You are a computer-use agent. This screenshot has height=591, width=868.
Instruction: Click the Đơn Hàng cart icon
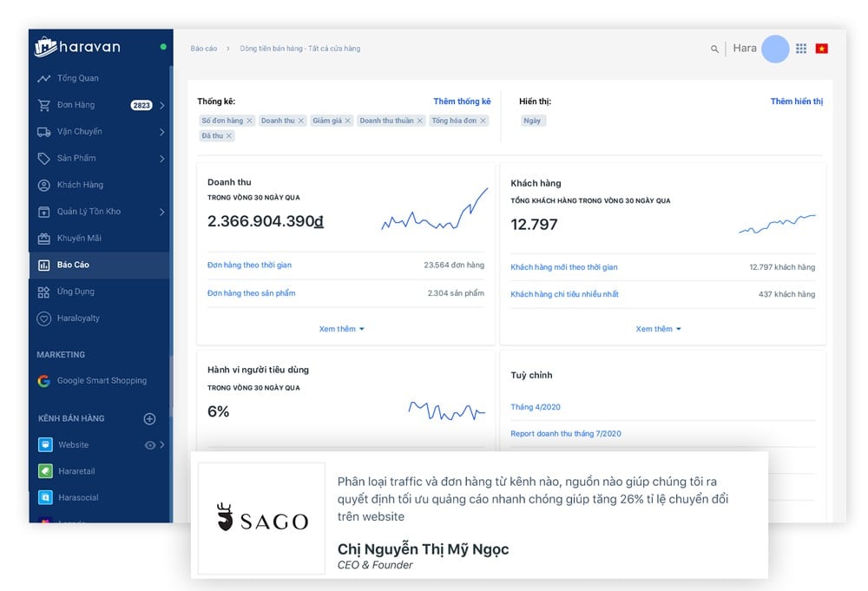(43, 105)
